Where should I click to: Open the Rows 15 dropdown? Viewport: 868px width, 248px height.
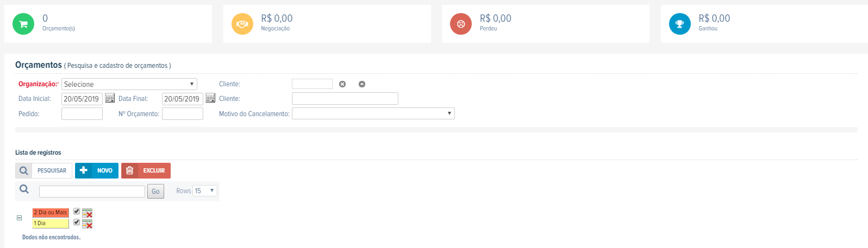point(205,191)
